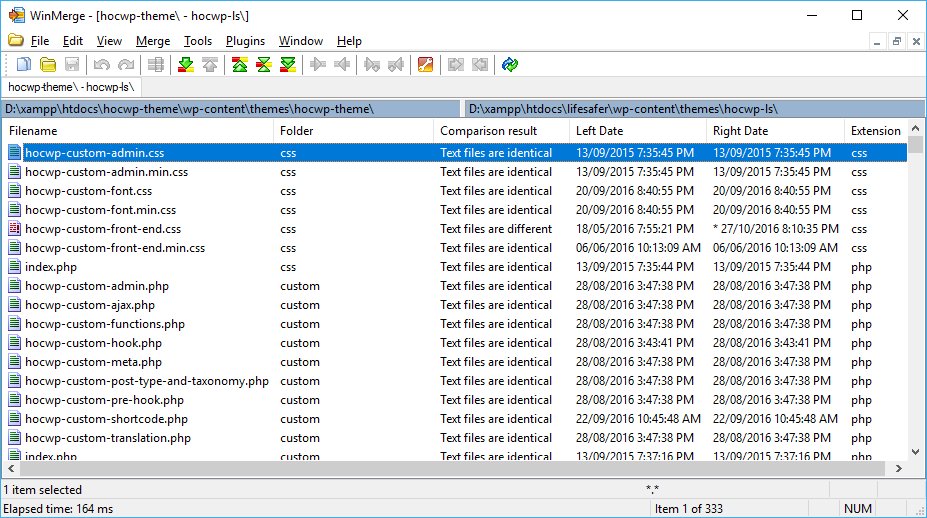This screenshot has height=518, width=927.
Task: Click file icon of hocwp-custom-font.css
Action: click(15, 191)
